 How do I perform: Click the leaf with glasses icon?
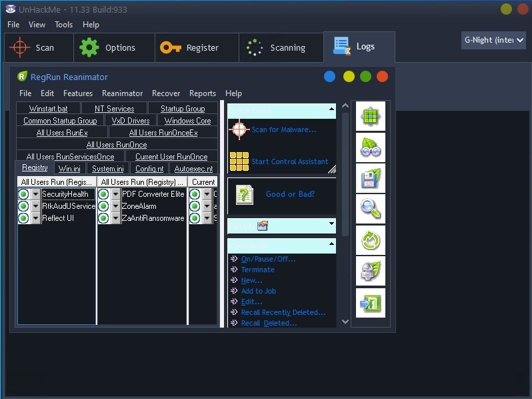370,147
